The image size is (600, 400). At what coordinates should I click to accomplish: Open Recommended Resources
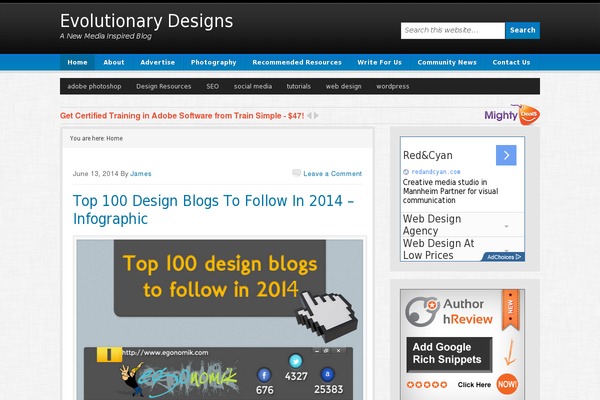297,62
